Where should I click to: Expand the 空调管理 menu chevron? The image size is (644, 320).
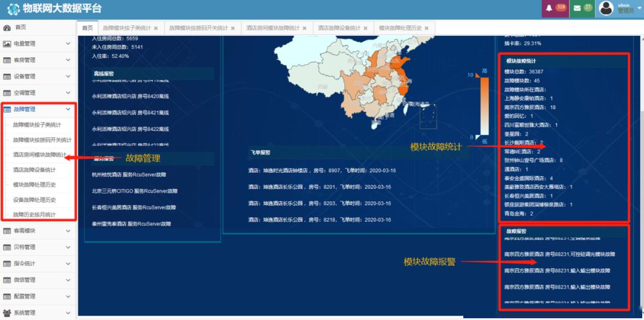[x=68, y=93]
